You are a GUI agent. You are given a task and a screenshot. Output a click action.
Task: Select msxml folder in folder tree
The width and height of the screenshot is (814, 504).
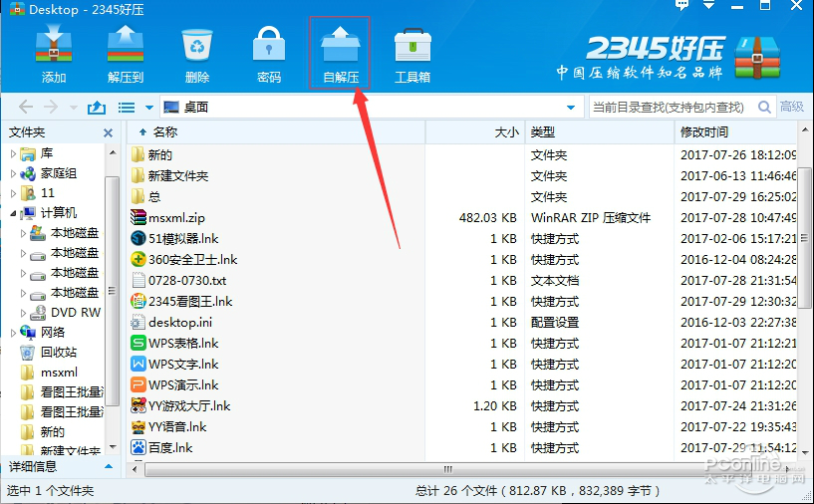[59, 373]
